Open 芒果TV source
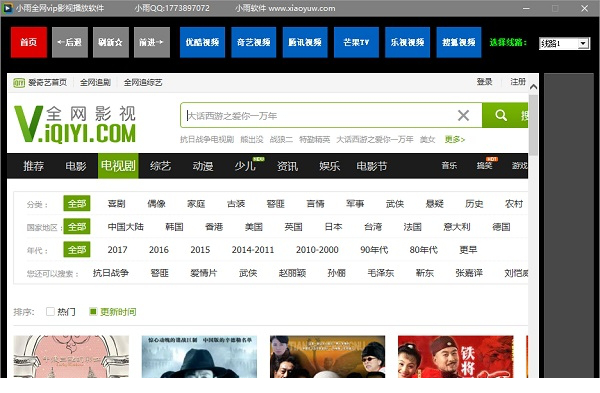Viewport: 600px width, 393px height. (x=356, y=42)
